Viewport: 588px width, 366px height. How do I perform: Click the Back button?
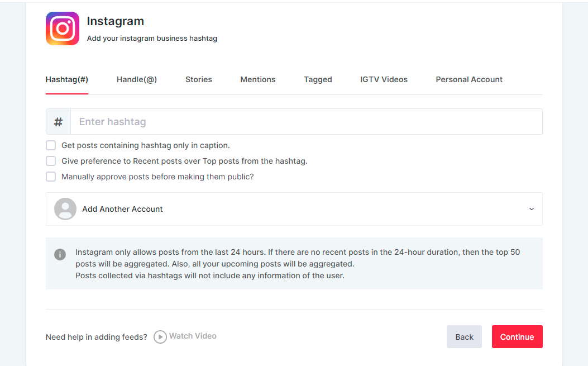[464, 337]
